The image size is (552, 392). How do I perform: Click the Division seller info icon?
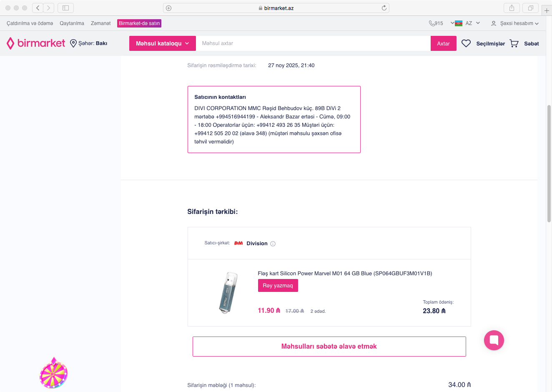273,244
